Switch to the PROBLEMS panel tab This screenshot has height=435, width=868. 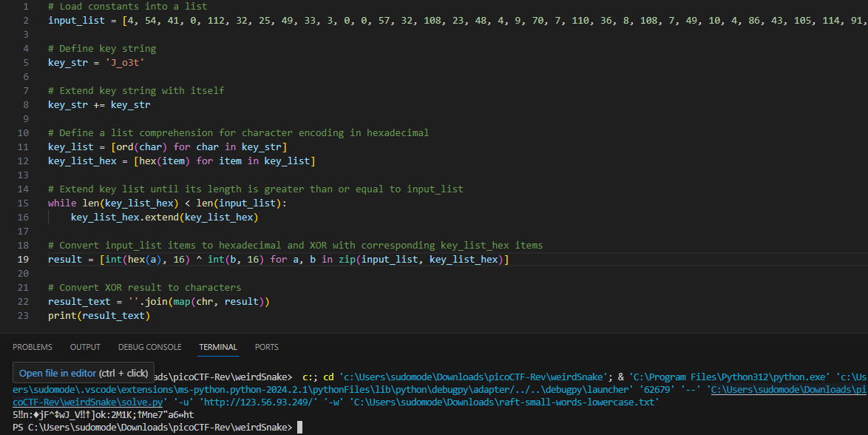33,347
